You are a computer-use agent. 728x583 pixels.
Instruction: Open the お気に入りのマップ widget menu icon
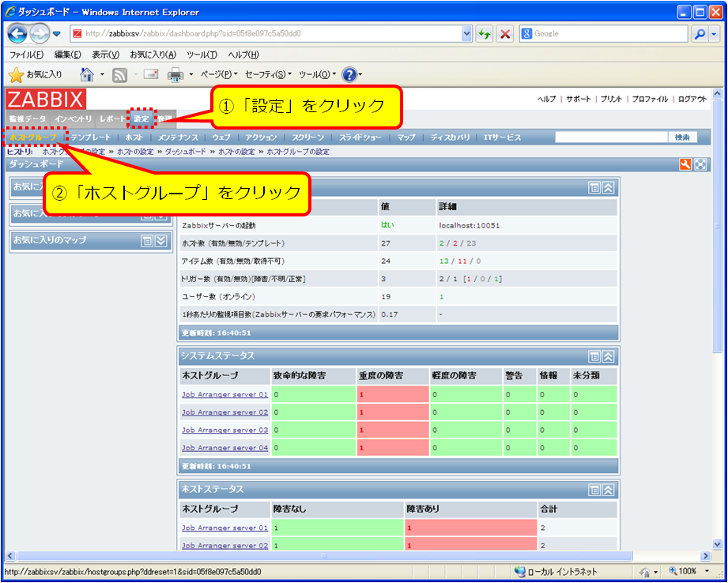[x=147, y=241]
